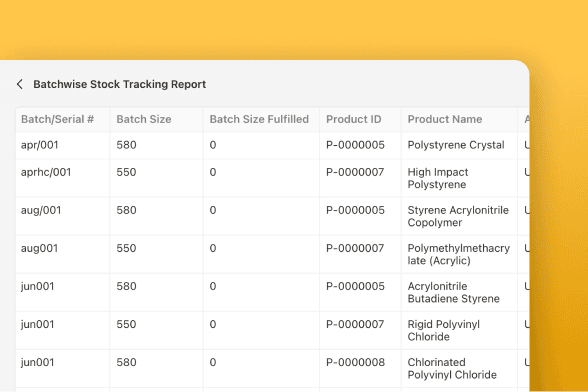588x392 pixels.
Task: Click batch size 550 in aug001 row
Action: click(126, 248)
